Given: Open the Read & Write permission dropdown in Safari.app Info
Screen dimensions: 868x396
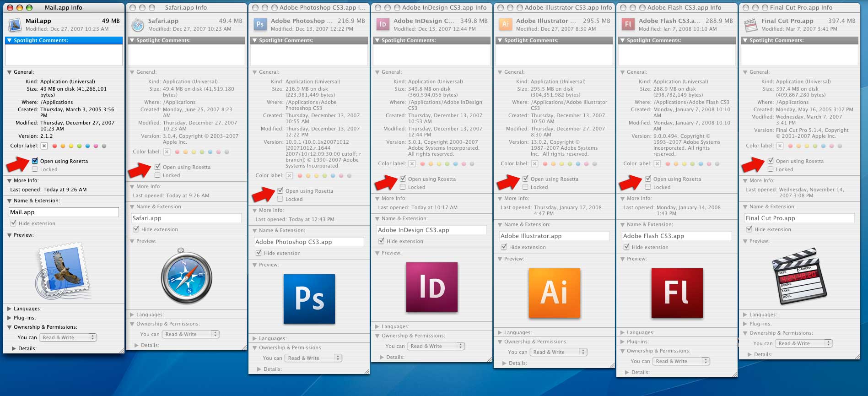Looking at the screenshot, I should tap(191, 334).
